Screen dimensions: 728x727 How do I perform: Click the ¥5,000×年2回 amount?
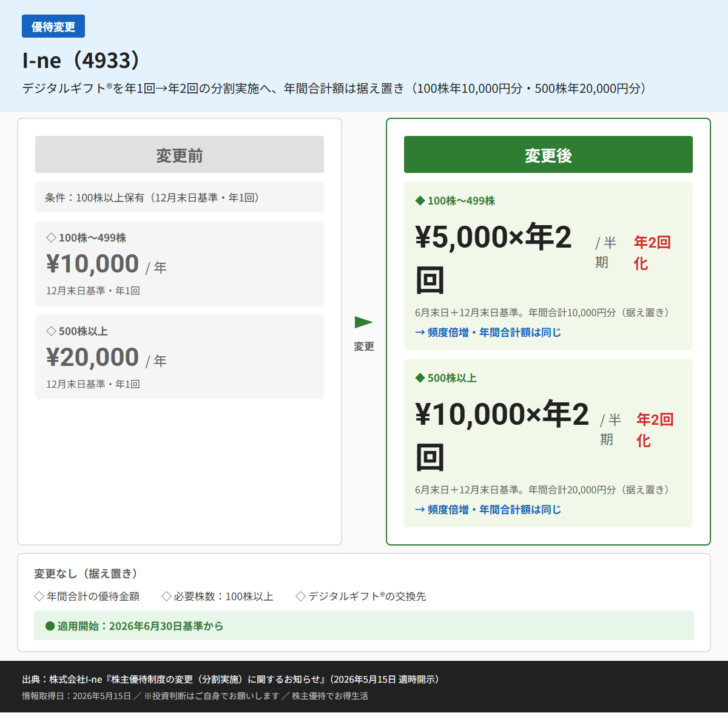(493, 259)
